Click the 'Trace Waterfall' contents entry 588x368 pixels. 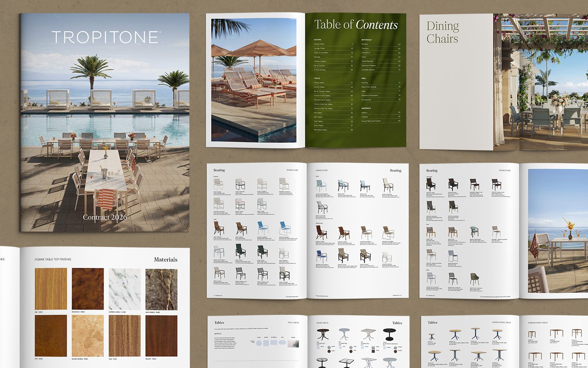coord(367,61)
